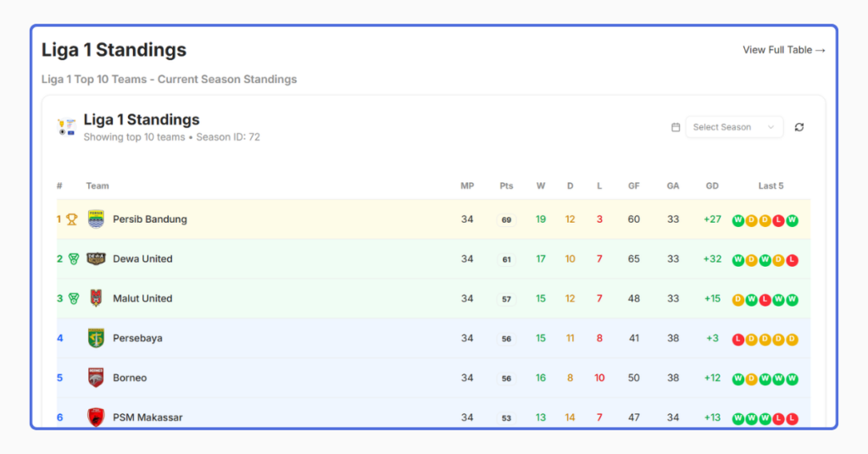Open View Full Table link

pyautogui.click(x=784, y=50)
